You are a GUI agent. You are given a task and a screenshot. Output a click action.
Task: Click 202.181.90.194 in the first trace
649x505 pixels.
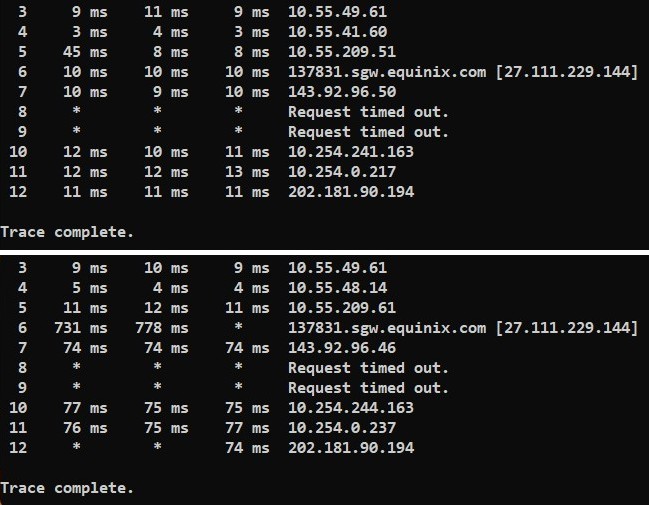[350, 192]
